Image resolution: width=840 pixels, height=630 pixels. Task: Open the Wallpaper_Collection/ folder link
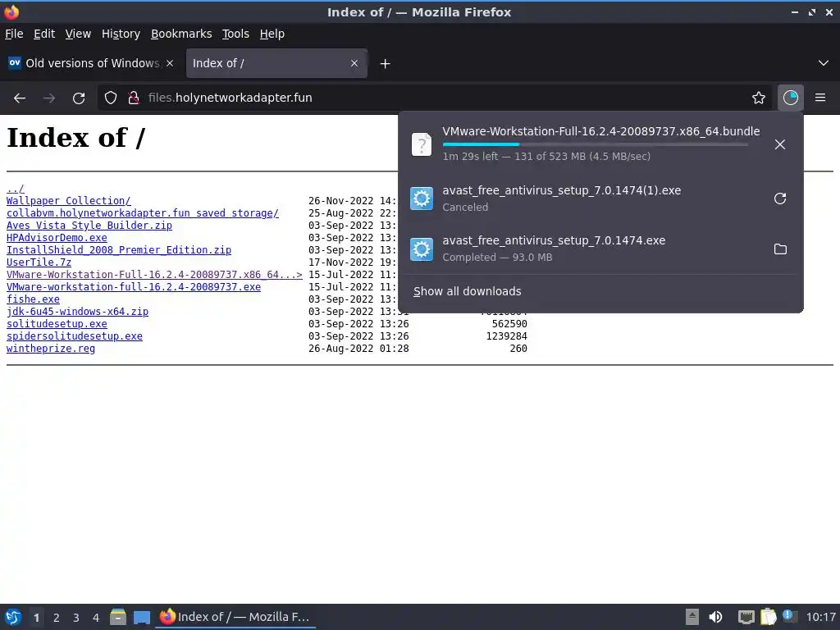coord(69,201)
